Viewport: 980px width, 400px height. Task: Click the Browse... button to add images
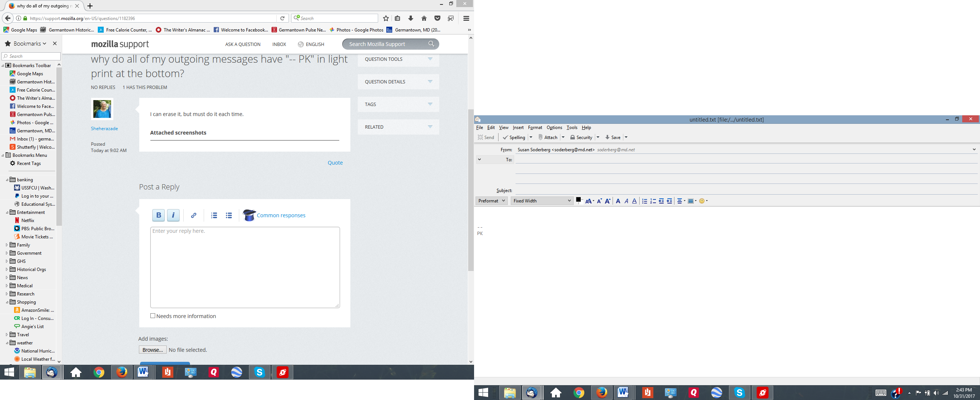pos(153,350)
